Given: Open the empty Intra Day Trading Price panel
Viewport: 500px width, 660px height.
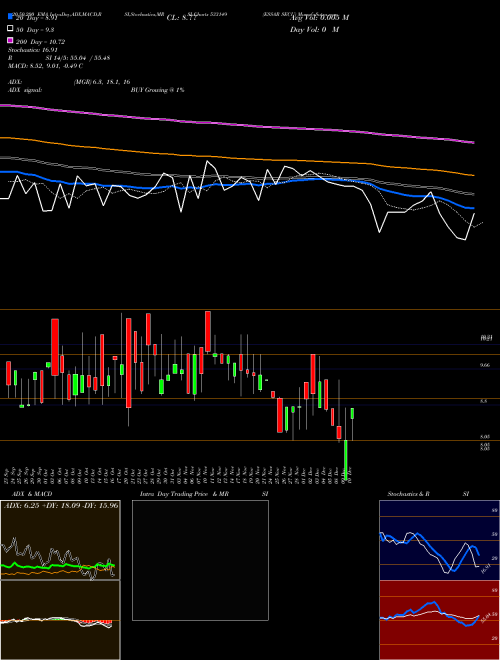Looking at the screenshot, I should (200, 560).
